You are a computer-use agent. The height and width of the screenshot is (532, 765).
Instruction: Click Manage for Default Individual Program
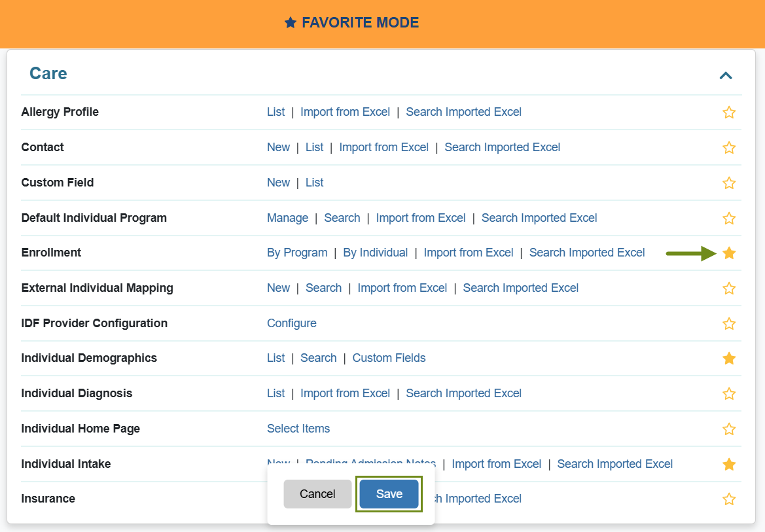[x=287, y=218]
